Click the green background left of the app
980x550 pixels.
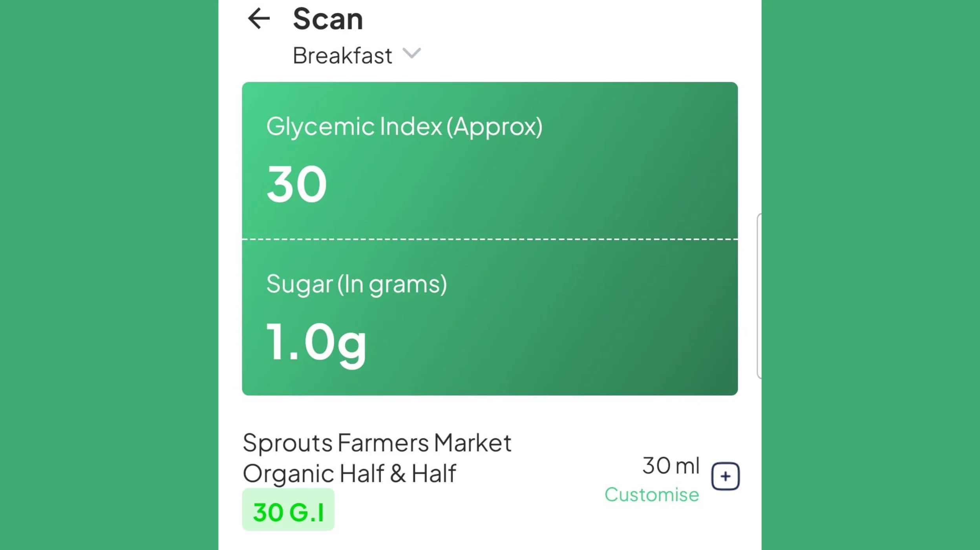[x=109, y=275]
